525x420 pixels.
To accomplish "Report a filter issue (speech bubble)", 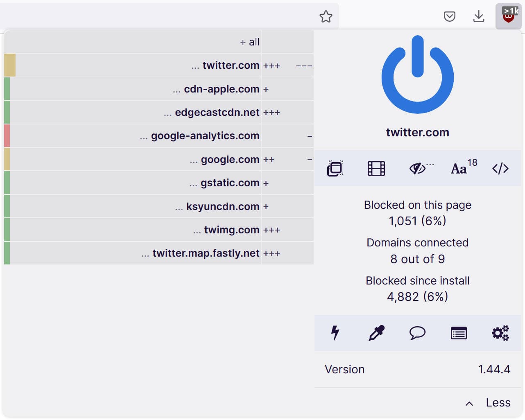I will pos(417,333).
